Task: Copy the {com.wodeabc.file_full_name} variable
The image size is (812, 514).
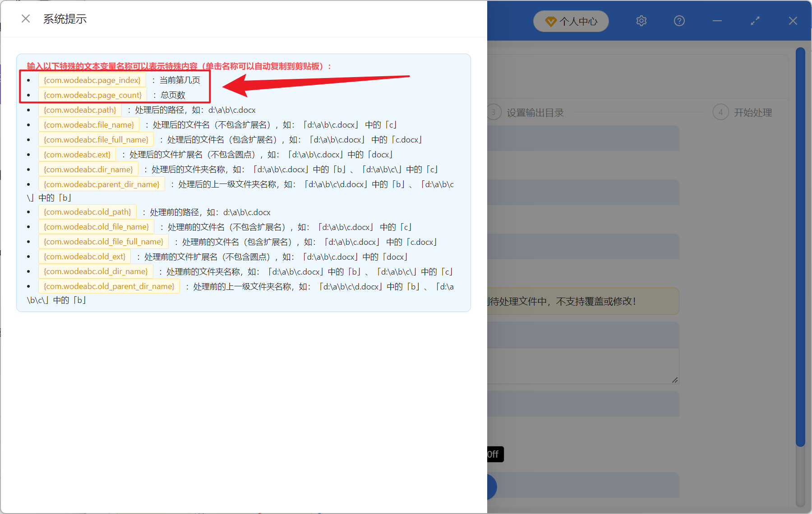Action: point(96,139)
